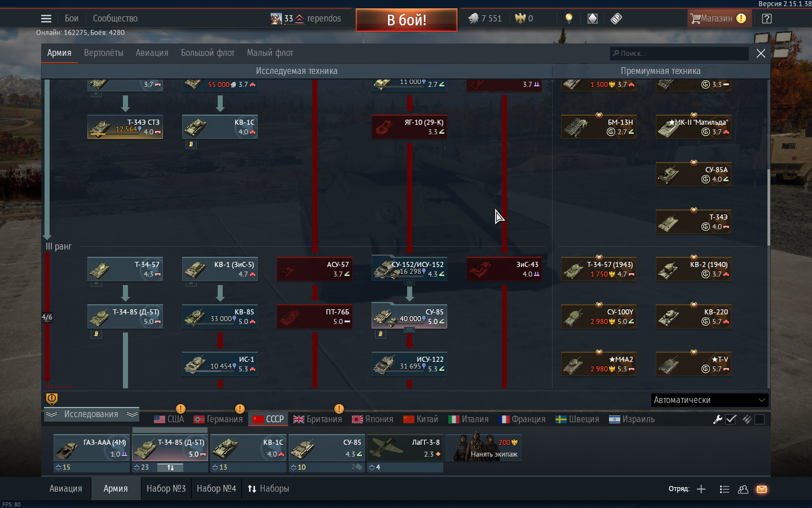Open the contacts icon
Screen dimensions: 812x508
743,489
